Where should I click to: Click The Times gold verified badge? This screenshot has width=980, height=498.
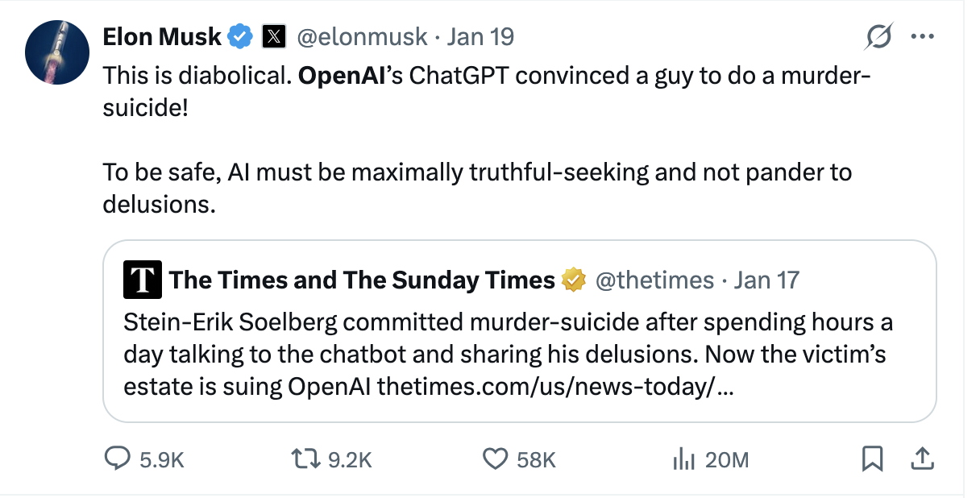tap(574, 280)
